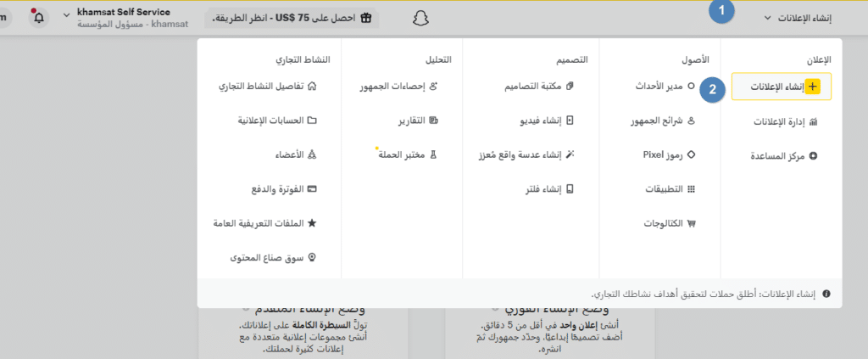
Task: View تفاصيل النشاط التجاري
Action: click(267, 87)
